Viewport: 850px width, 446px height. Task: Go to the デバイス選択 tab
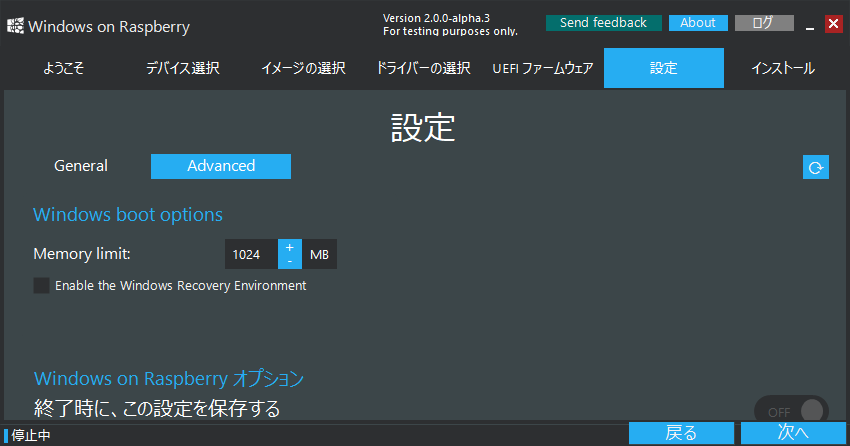[x=183, y=68]
